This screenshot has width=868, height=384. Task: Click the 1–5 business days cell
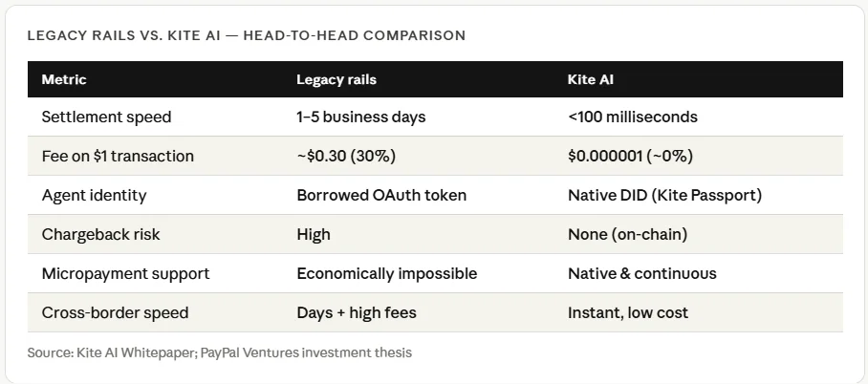(x=360, y=117)
